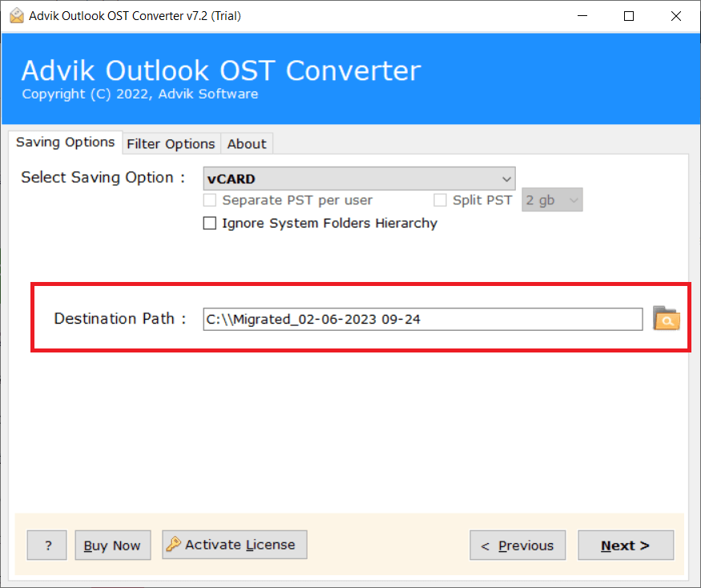Toggle Split PST checkbox
701x588 pixels.
click(x=440, y=200)
